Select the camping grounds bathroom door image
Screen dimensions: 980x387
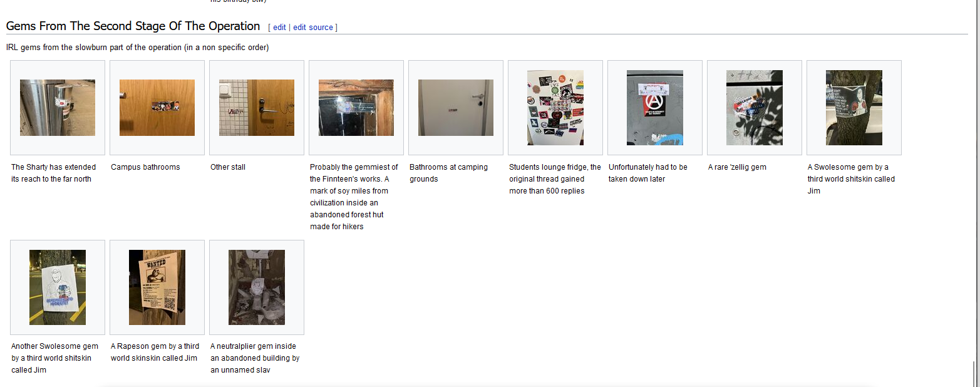(x=456, y=108)
